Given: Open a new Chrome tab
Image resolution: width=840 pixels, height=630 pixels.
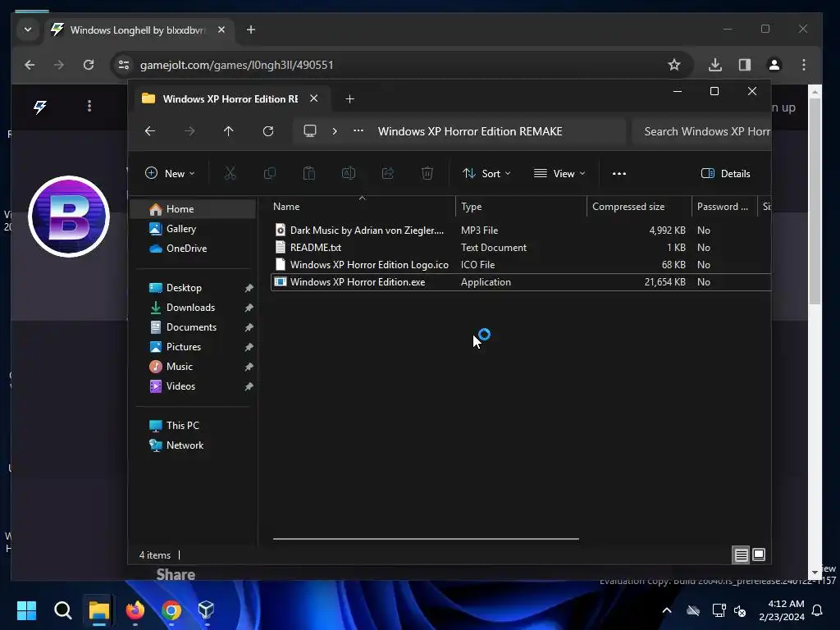Looking at the screenshot, I should [x=251, y=30].
